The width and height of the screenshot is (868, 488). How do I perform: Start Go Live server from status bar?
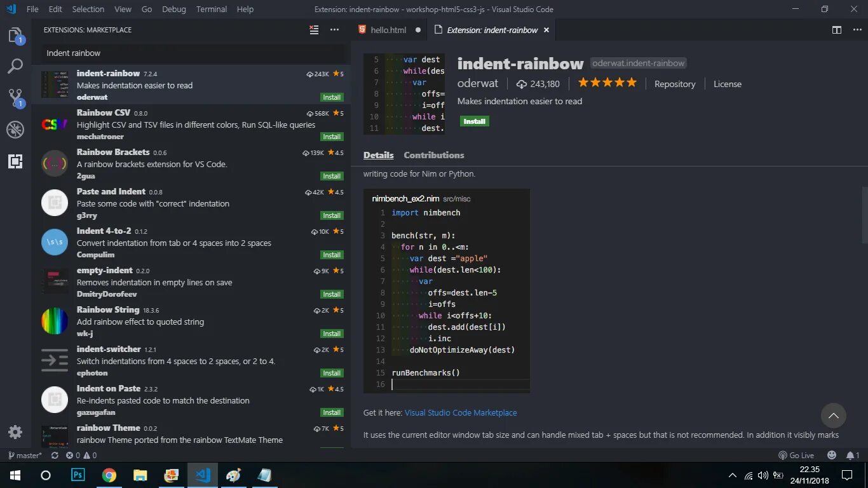click(796, 456)
